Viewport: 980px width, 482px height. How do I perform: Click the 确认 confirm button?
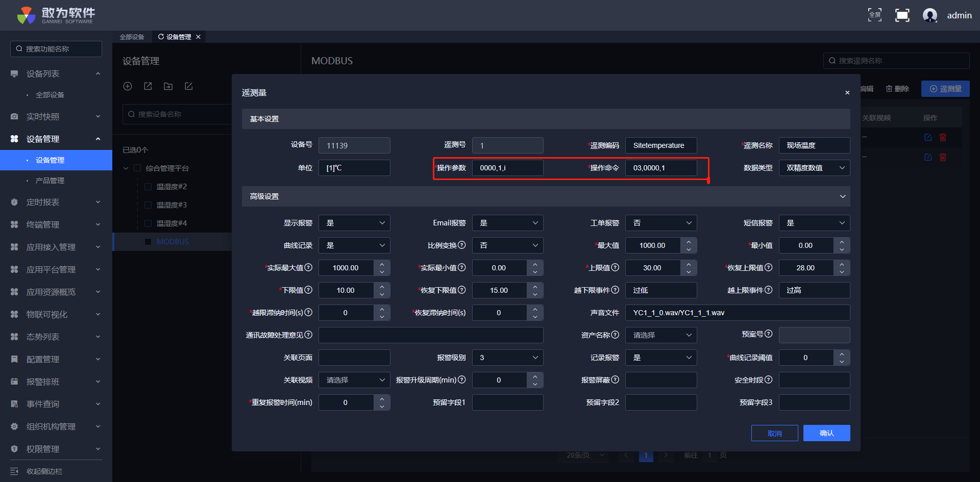[826, 433]
